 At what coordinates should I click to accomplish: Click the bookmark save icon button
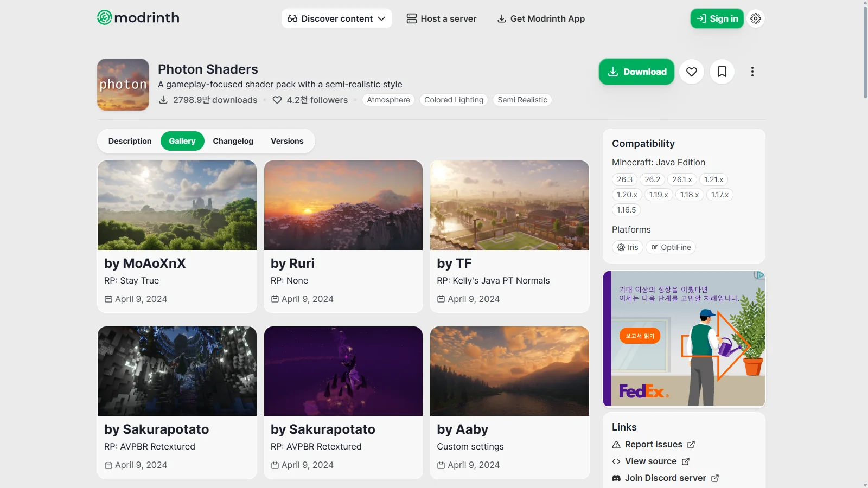pyautogui.click(x=722, y=72)
